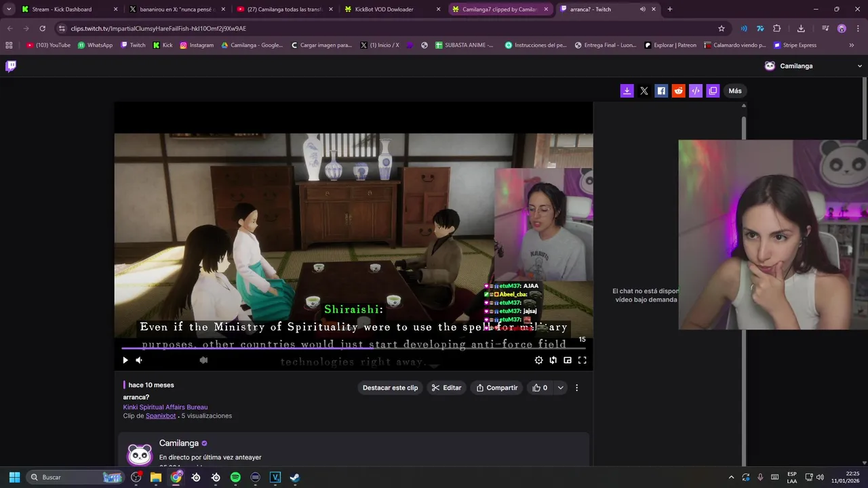Open browser profile avatar

[x=842, y=28]
